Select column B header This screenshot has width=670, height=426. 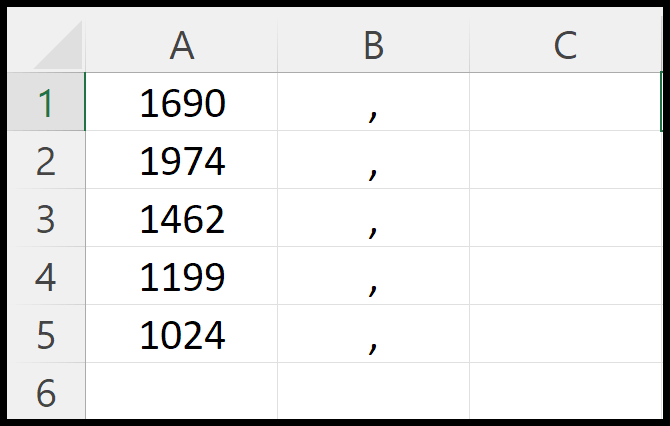(373, 45)
